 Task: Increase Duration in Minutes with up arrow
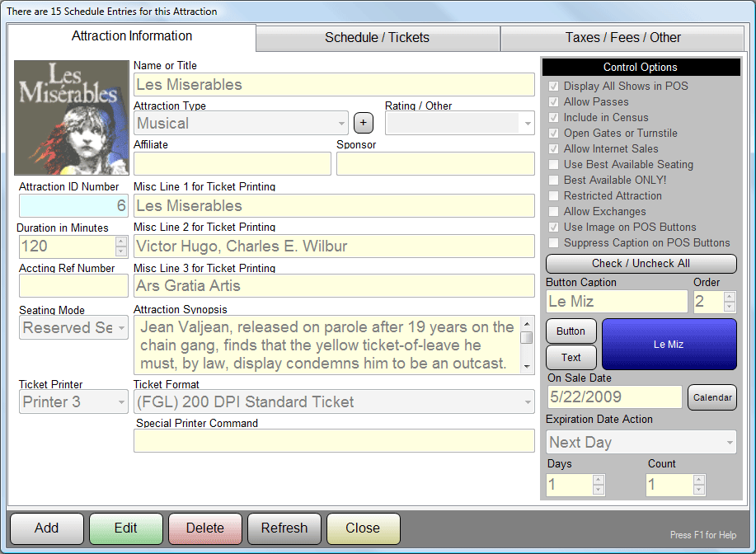click(121, 241)
